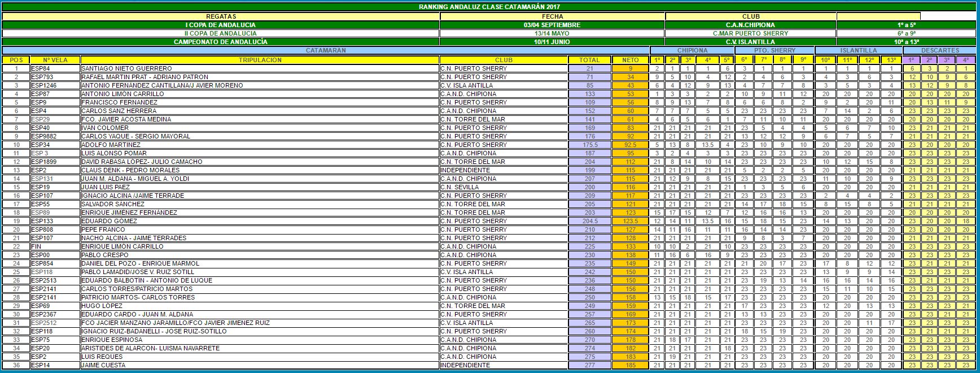Click the TRIPULACIÓN column header

tap(260, 60)
